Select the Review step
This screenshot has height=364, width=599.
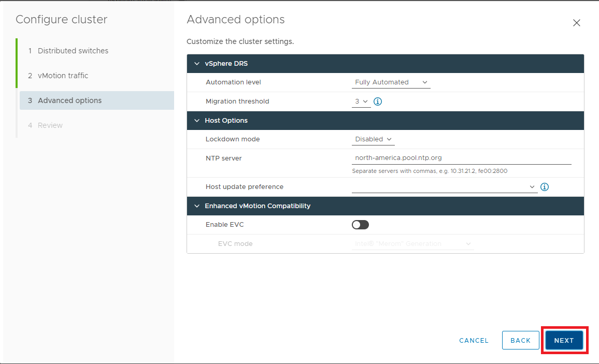click(50, 125)
